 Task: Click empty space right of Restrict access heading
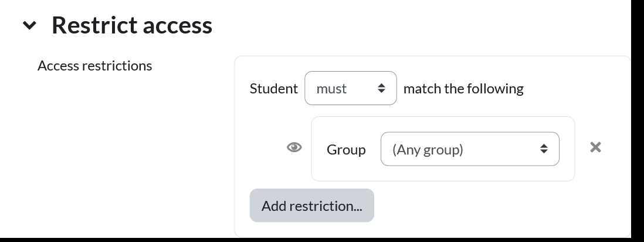411,25
